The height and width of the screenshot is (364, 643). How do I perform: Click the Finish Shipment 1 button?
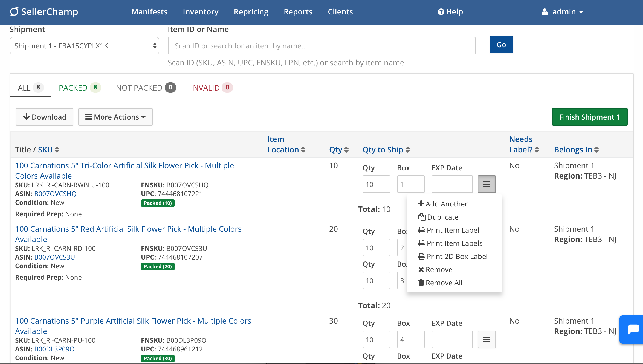[x=589, y=117]
